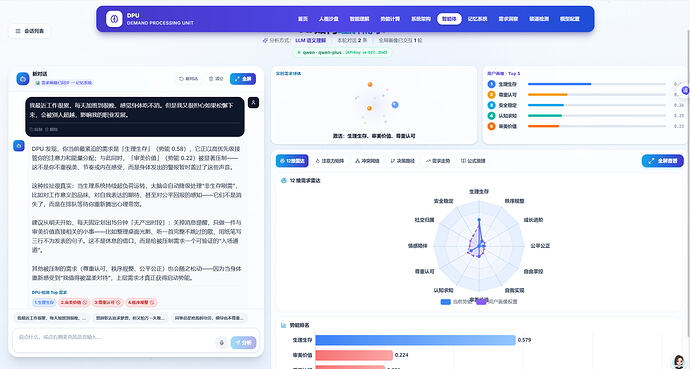
Task: Select the highlighted 智能体 nav pill
Action: click(449, 19)
